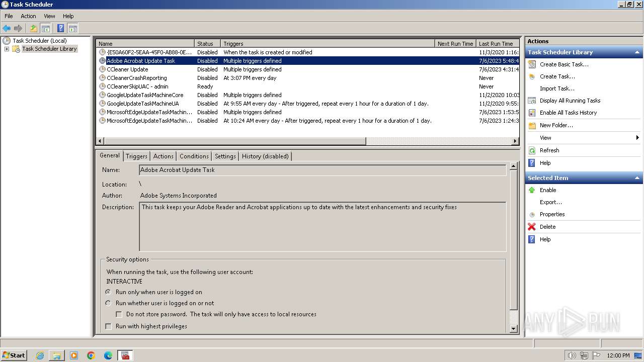Click the Enable All Tasks History icon
Screen dimensions: 644x362
[532, 113]
